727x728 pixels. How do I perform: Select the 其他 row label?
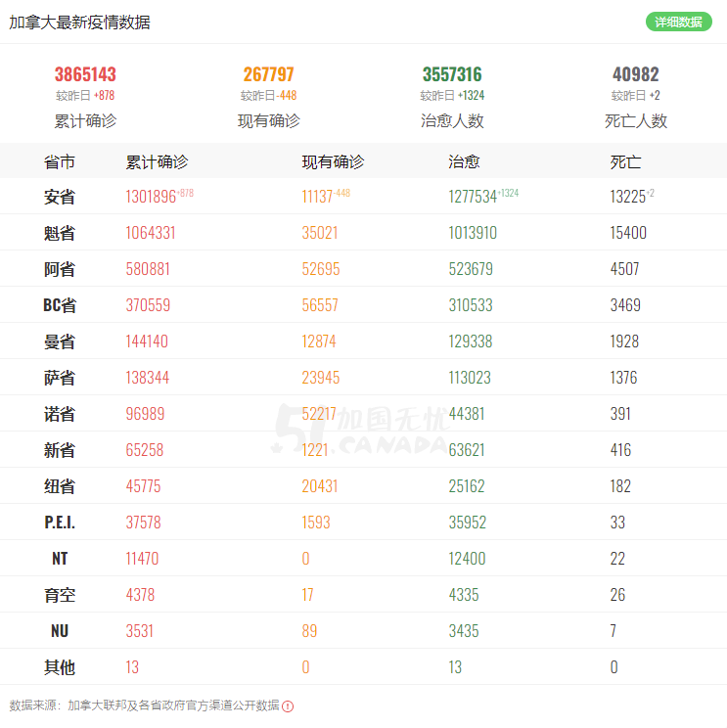point(60,667)
